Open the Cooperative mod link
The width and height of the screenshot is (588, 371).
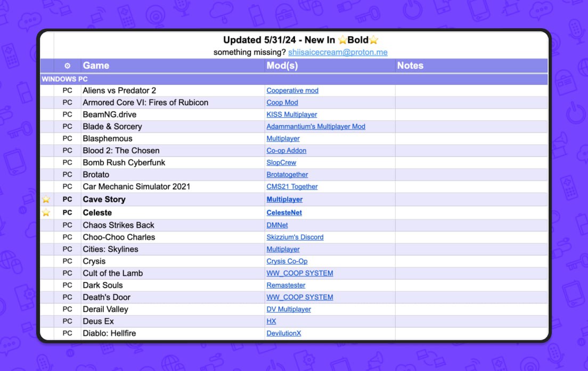[292, 90]
